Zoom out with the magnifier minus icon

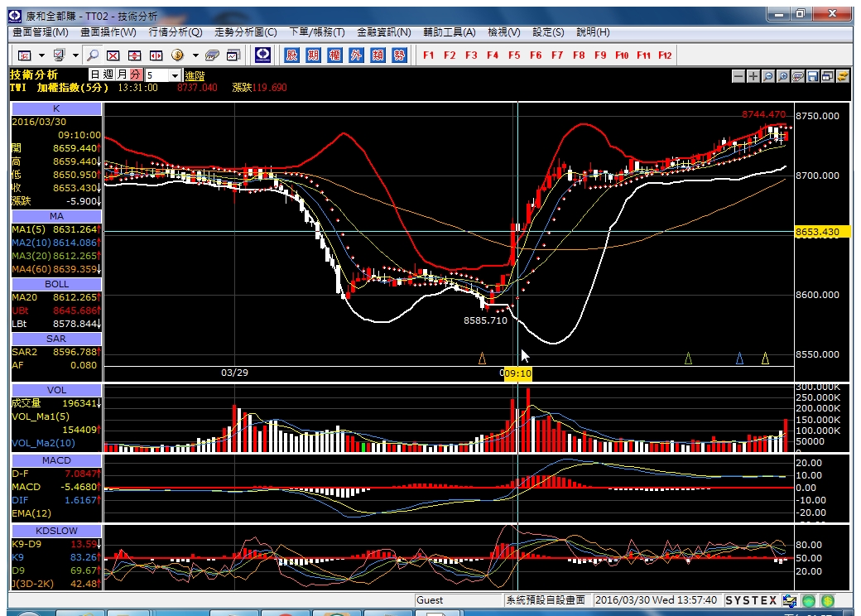(x=768, y=76)
